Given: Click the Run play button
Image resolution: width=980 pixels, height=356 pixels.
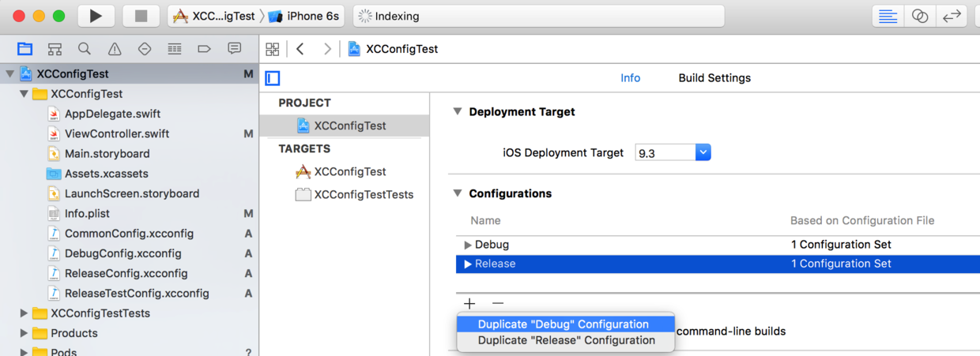Looking at the screenshot, I should 96,16.
